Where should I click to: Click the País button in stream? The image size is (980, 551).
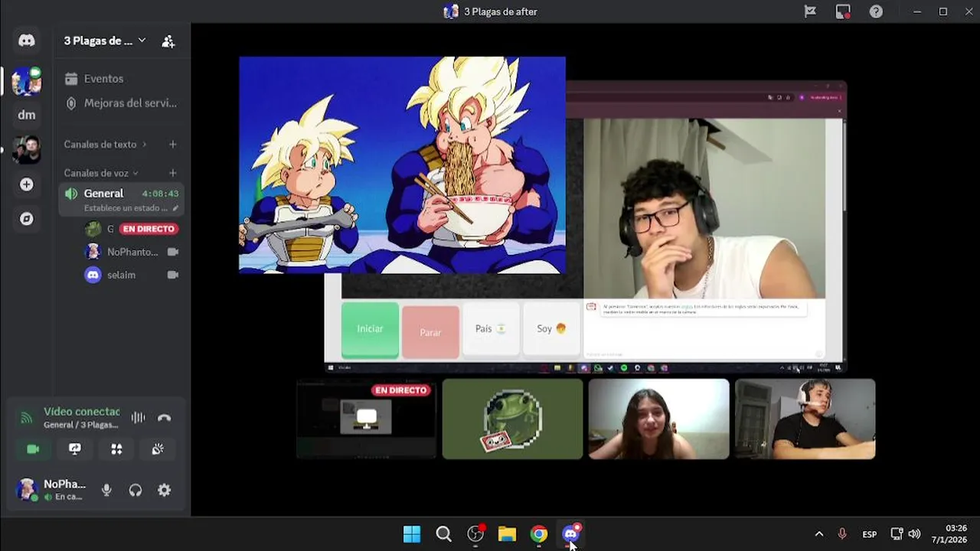pos(491,329)
